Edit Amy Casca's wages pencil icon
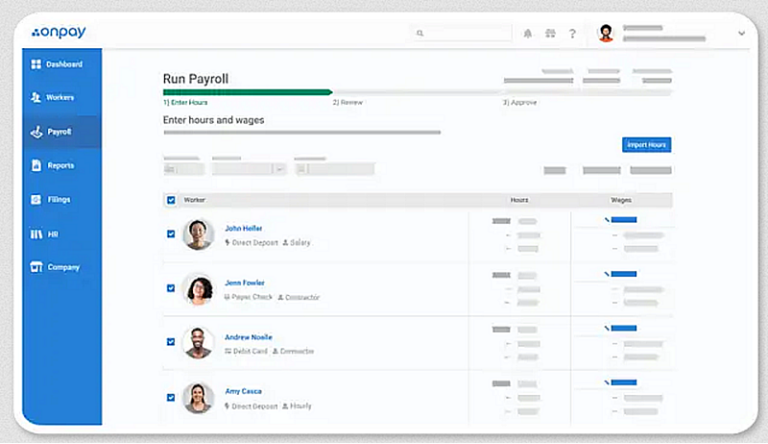The height and width of the screenshot is (444, 768). [x=607, y=382]
